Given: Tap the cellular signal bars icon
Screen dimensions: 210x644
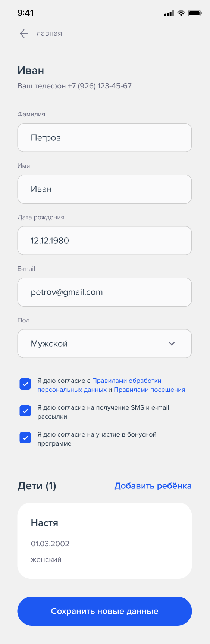Looking at the screenshot, I should pos(169,13).
